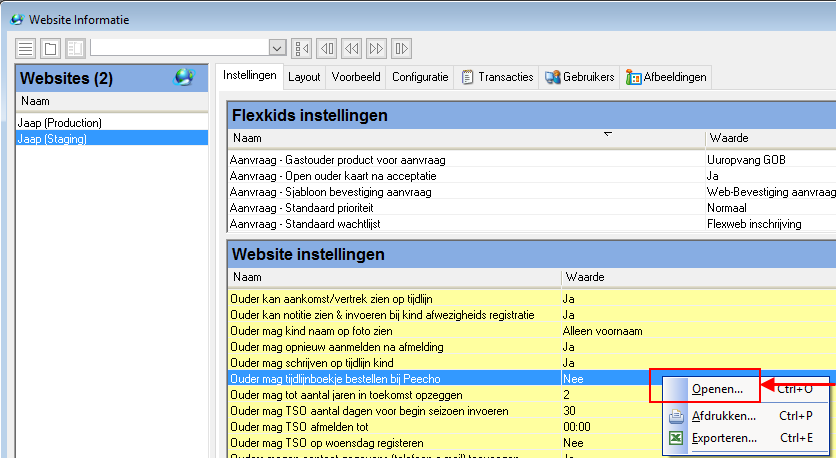Choose Openen... from the context menu
This screenshot has height=458, width=836.
point(717,389)
